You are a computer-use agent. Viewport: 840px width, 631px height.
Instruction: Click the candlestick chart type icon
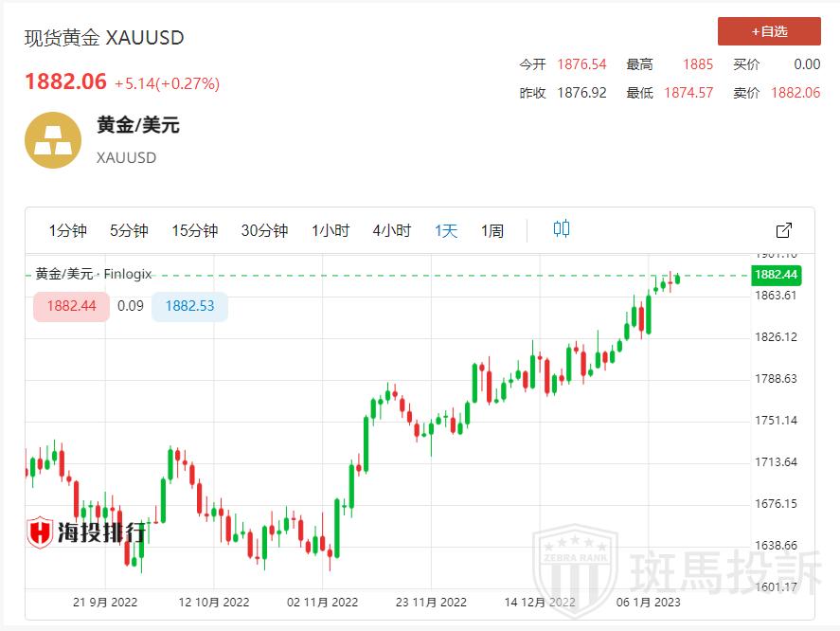click(x=562, y=229)
